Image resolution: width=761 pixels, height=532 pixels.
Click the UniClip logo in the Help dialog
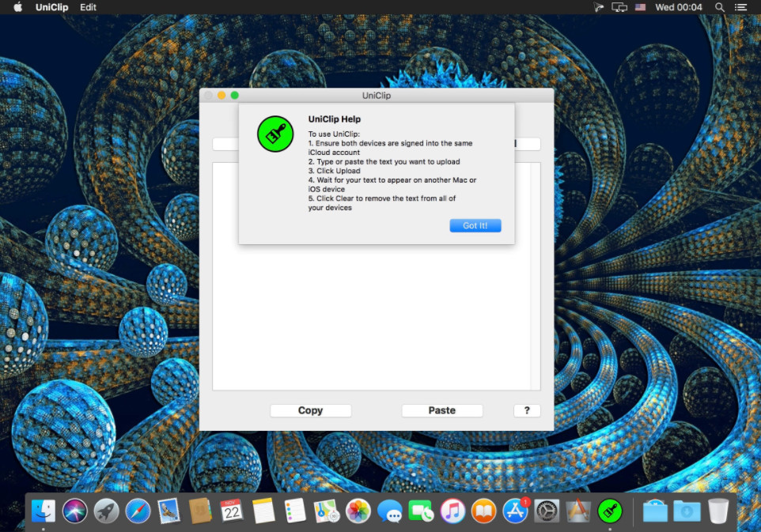point(275,134)
